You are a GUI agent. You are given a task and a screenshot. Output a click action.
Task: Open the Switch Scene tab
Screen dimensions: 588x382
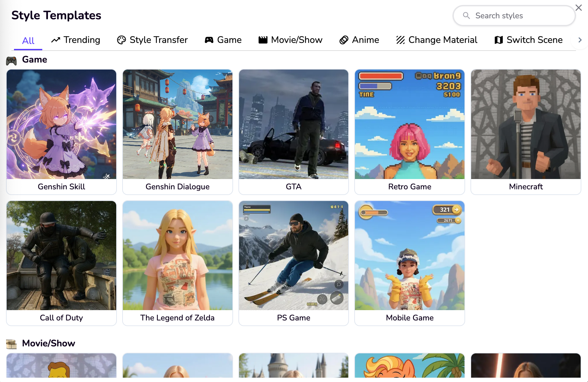529,40
